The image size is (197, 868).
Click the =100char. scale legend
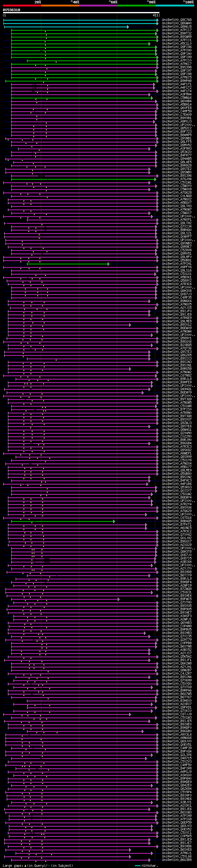147,865
